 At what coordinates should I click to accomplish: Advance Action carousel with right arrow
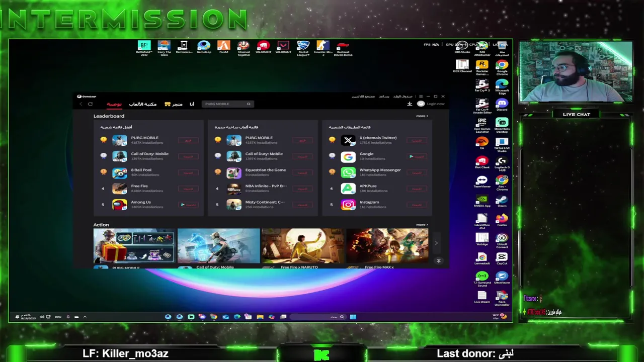pos(436,243)
